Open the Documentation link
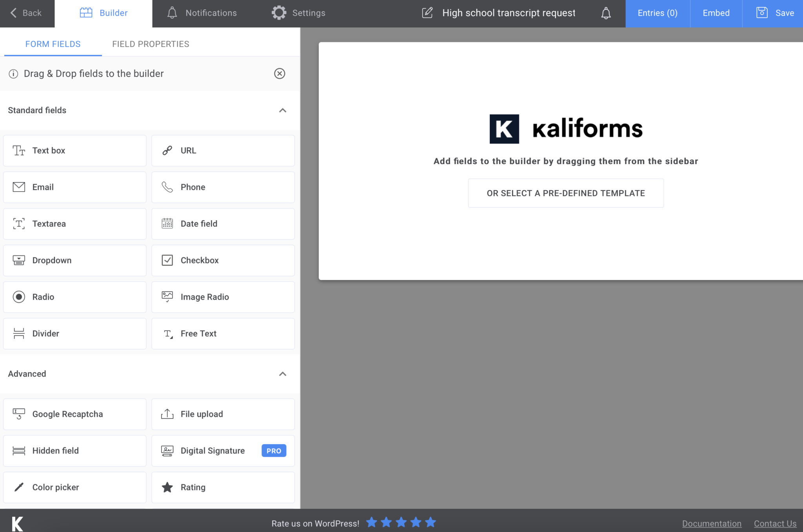The image size is (803, 532). click(x=712, y=523)
